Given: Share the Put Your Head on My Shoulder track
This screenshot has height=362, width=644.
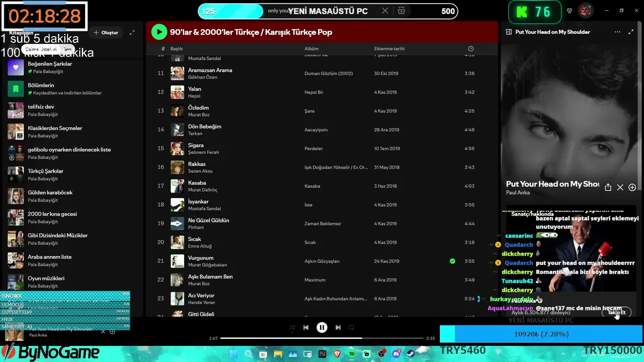Looking at the screenshot, I should (x=608, y=187).
